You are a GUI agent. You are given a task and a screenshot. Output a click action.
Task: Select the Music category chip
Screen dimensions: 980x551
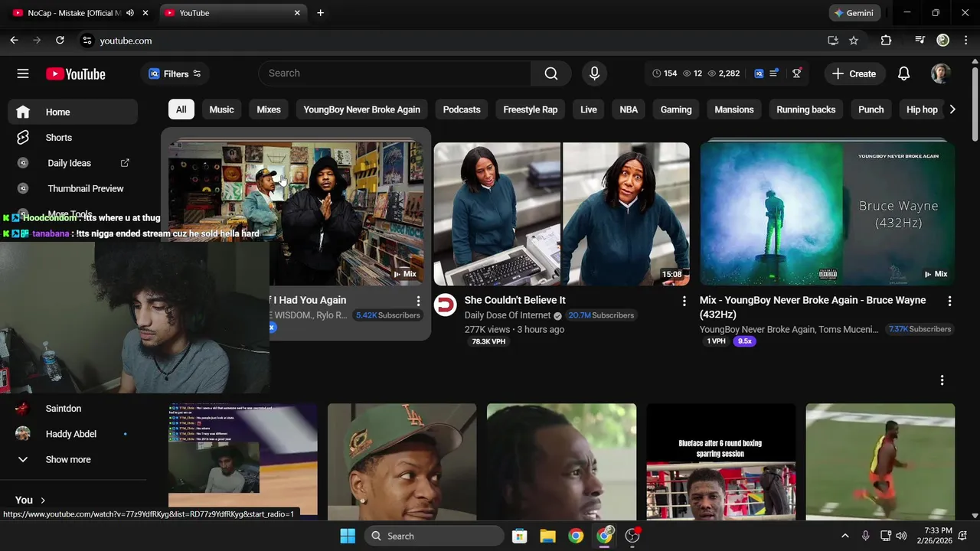coord(221,109)
